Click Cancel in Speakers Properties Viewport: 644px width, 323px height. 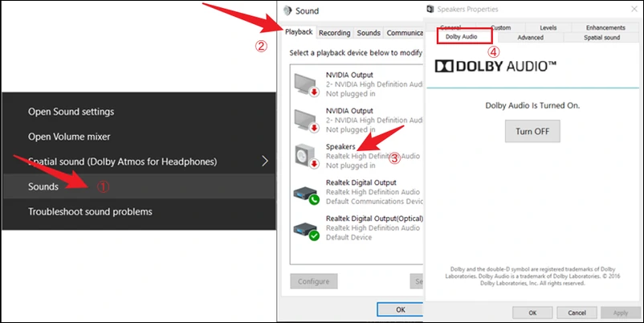click(x=577, y=313)
